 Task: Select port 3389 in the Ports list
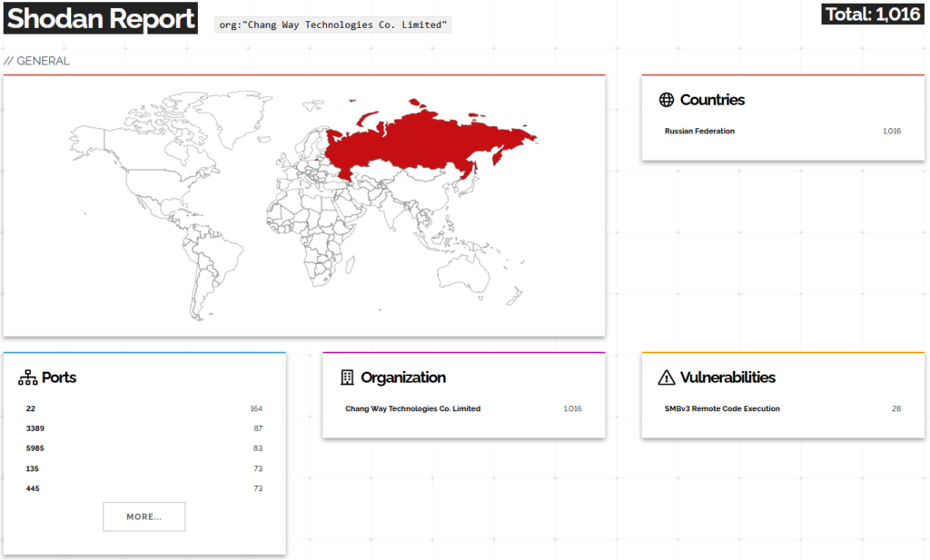[35, 428]
